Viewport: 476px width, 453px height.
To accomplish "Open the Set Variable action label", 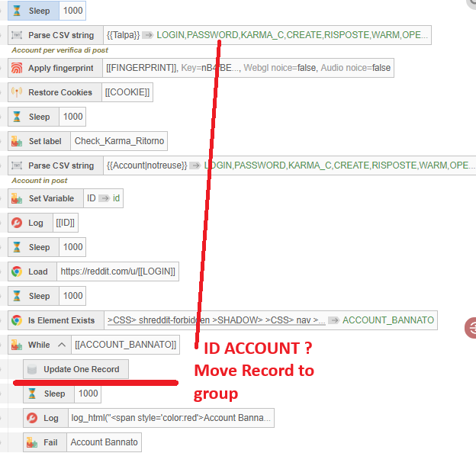I will click(51, 198).
